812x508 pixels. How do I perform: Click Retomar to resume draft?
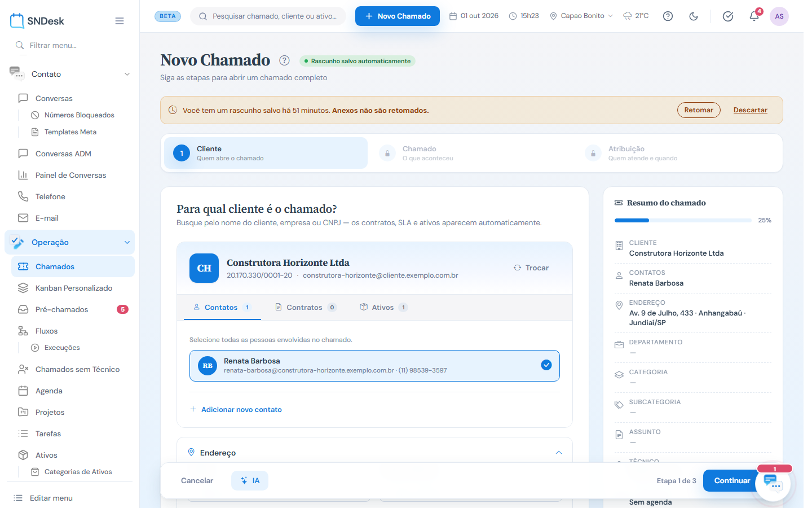coord(699,110)
